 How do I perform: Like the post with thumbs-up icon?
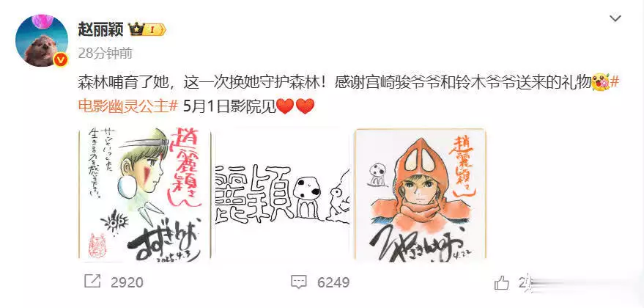[502, 282]
